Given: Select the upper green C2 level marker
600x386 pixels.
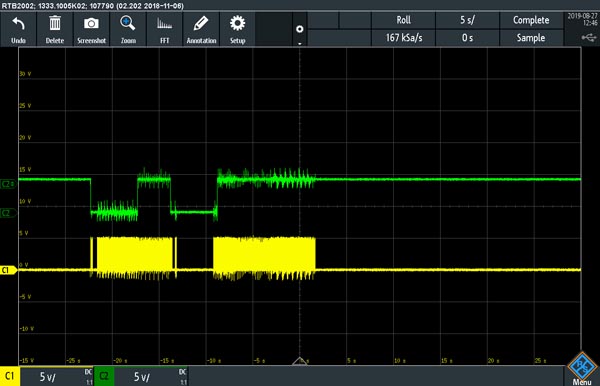Looking at the screenshot, I should pyautogui.click(x=8, y=184).
